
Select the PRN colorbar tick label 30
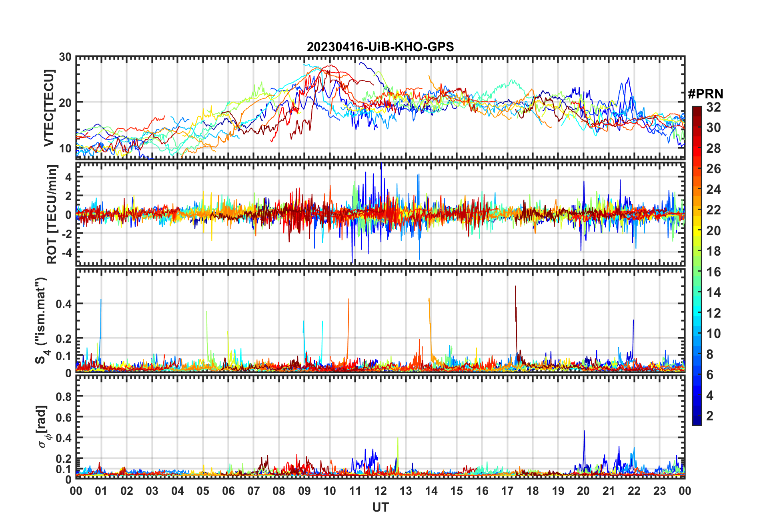[x=713, y=128]
